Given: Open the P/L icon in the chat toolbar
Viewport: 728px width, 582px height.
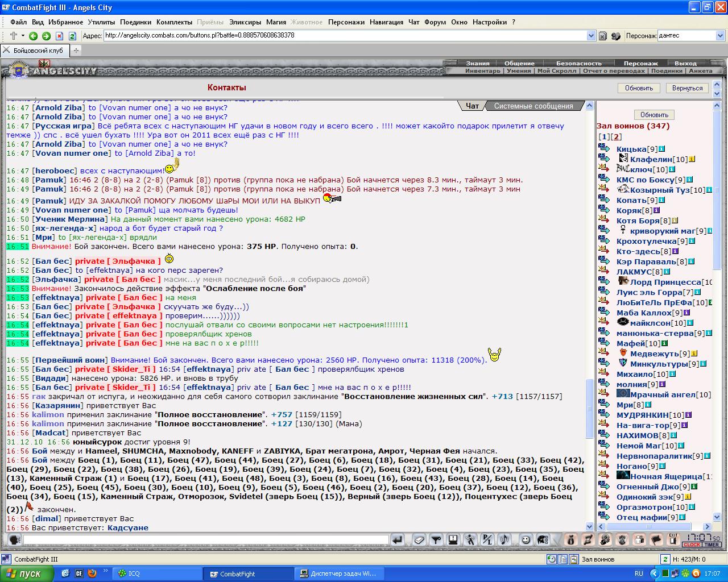Looking at the screenshot, I should point(487,539).
